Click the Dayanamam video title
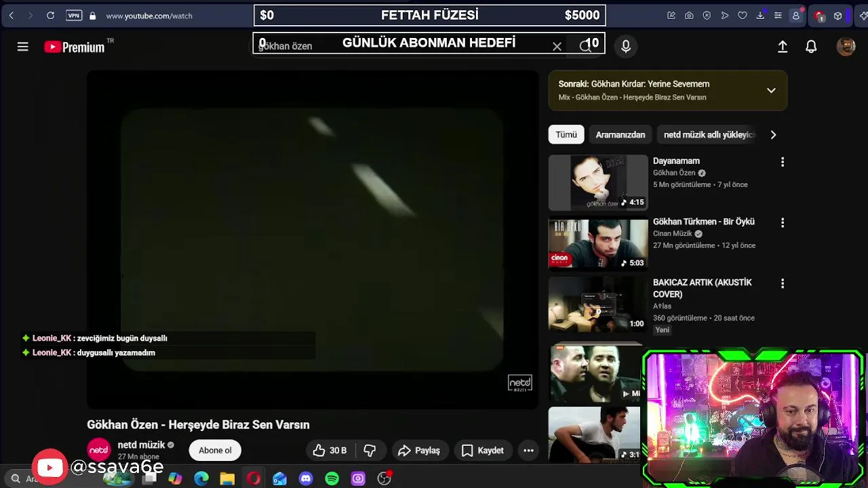868x488 pixels. (x=676, y=161)
